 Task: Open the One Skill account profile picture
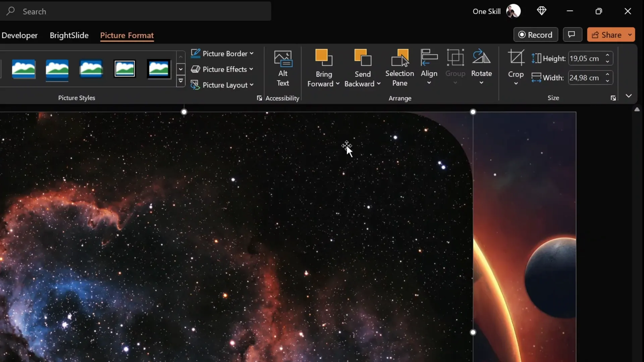point(513,11)
